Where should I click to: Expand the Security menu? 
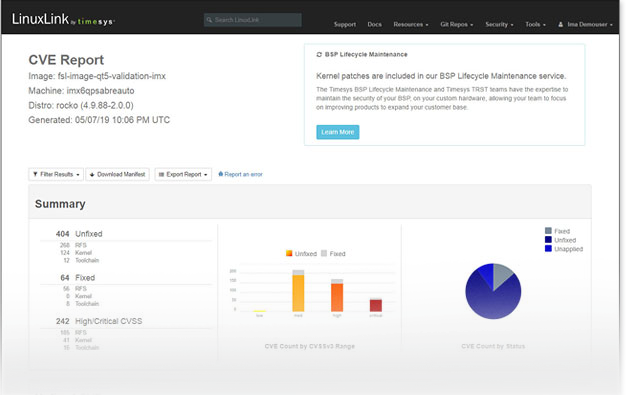pos(499,24)
